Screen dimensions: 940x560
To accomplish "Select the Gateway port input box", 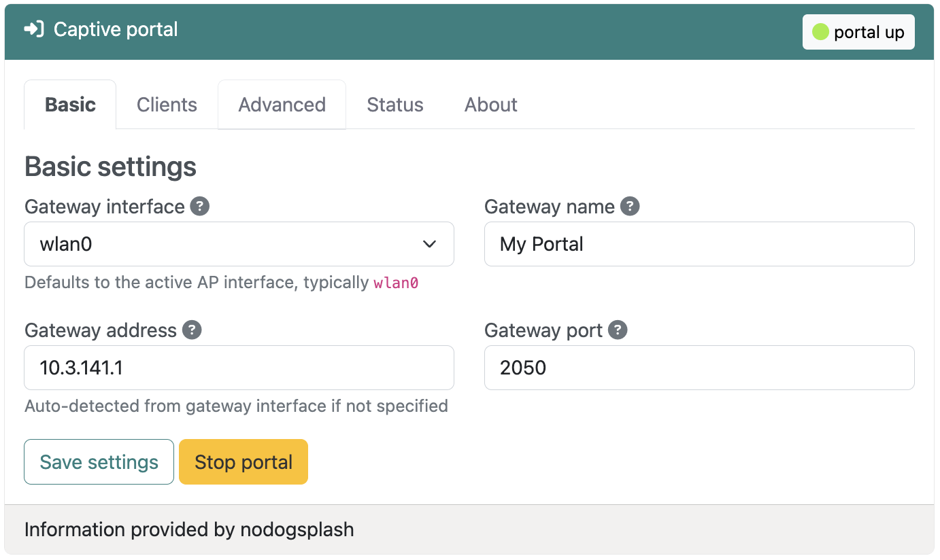I will coord(699,368).
